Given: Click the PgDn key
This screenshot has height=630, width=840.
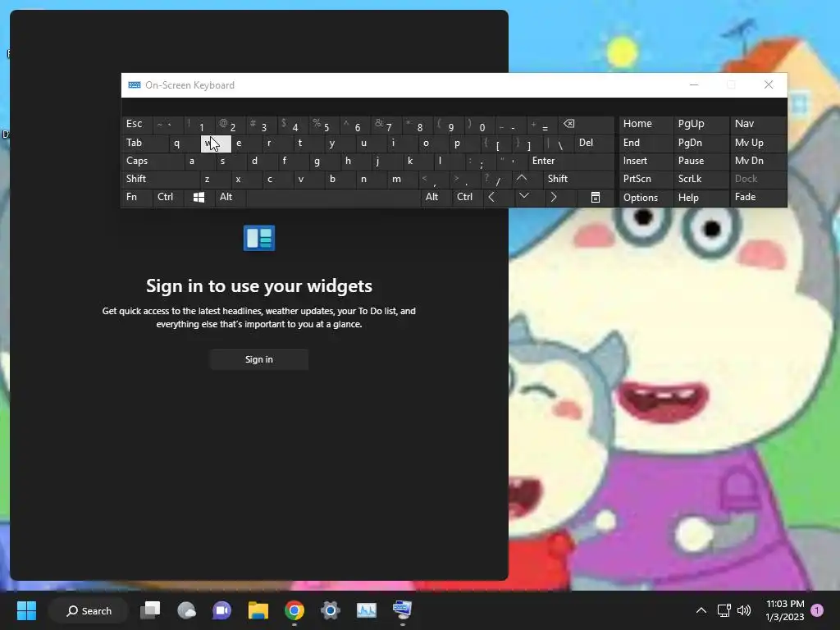Looking at the screenshot, I should (701, 143).
